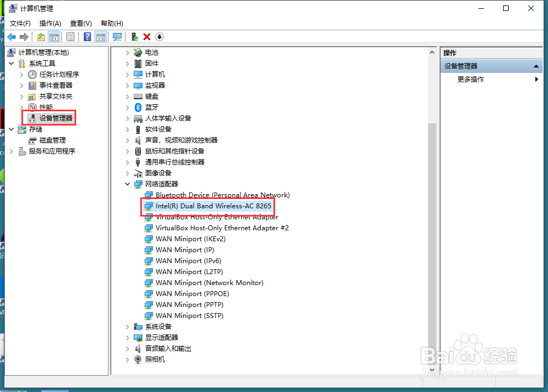548x392 pixels.
Task: Open the 文件(F) menu
Action: pos(20,24)
